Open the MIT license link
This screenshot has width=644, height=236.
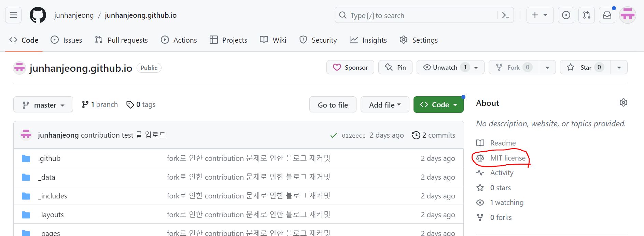coord(507,158)
